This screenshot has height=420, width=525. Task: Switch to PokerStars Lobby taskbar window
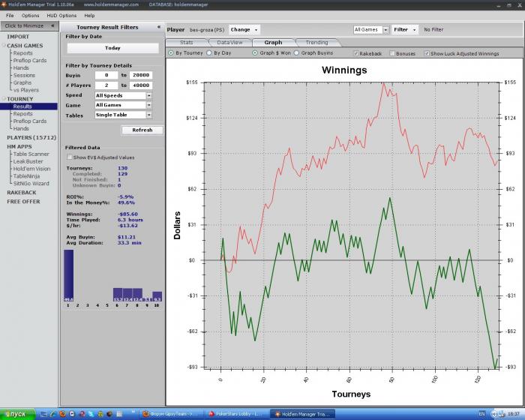click(x=237, y=414)
